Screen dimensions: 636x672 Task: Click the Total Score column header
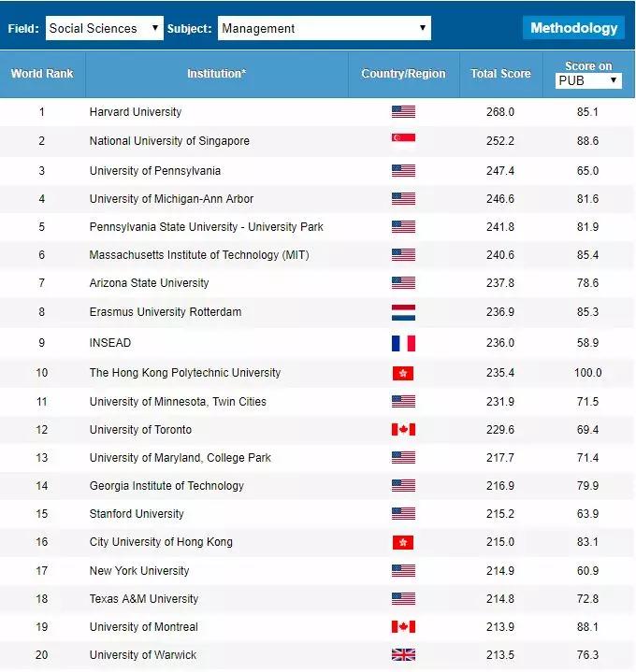pyautogui.click(x=500, y=74)
